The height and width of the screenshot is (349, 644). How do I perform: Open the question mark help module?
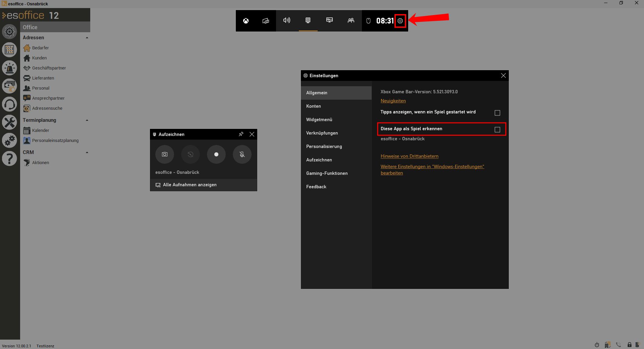coord(9,159)
